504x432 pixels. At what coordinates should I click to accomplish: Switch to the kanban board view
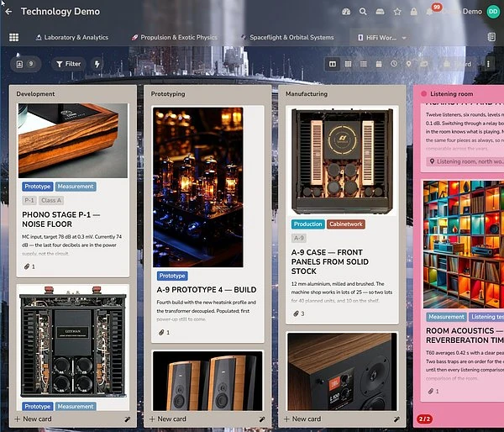[x=333, y=64]
